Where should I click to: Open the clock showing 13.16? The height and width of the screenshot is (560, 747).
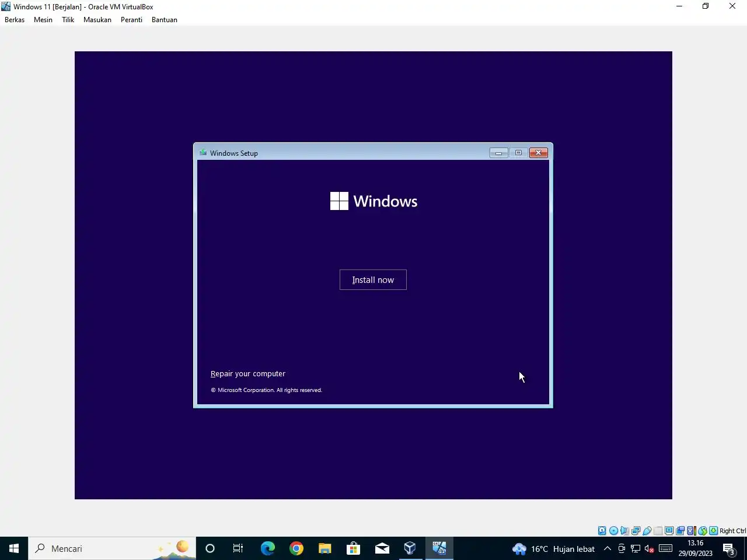click(x=696, y=548)
